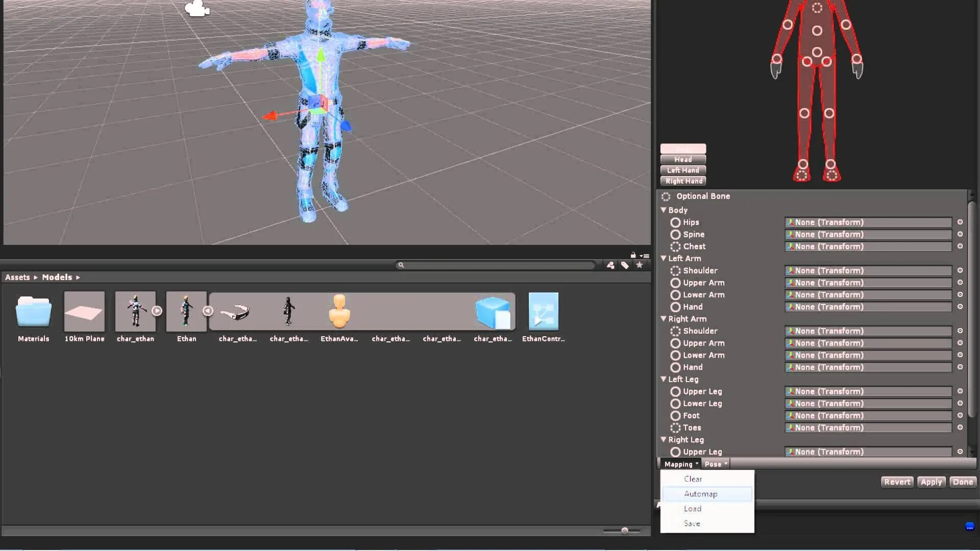Choose Automap from the Mapping menu
The image size is (980, 551).
tap(700, 494)
